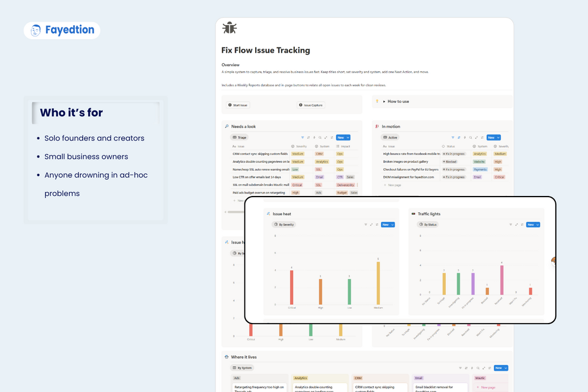Open view settings icon in Where it lives
Image resolution: width=588 pixels, height=392 pixels.
click(490, 368)
